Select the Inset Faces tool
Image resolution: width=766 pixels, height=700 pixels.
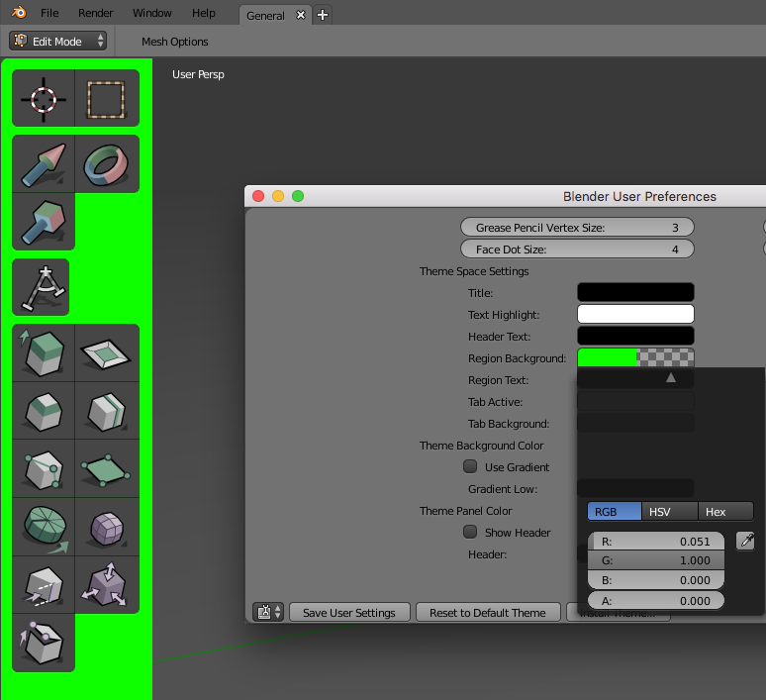[x=107, y=352]
